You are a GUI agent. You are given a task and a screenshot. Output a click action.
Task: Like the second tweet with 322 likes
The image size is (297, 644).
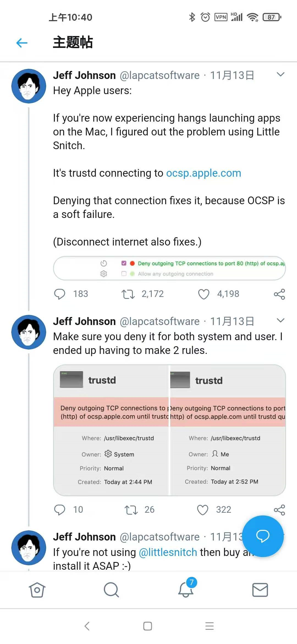(203, 510)
